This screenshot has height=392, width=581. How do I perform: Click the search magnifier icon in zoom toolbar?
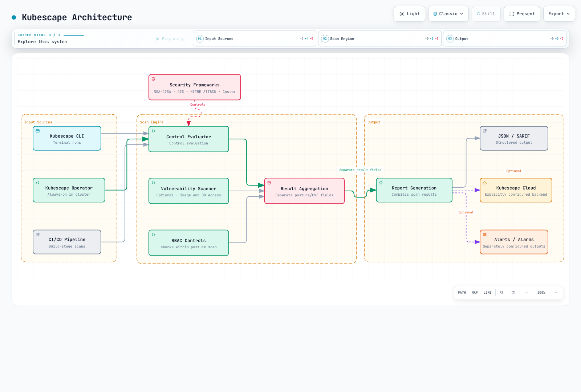(x=502, y=293)
